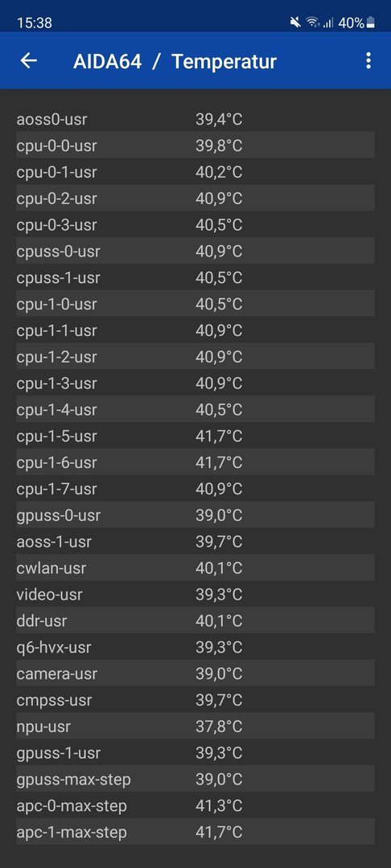The width and height of the screenshot is (391, 868).
Task: Tap the battery icon in status bar
Action: (x=371, y=23)
